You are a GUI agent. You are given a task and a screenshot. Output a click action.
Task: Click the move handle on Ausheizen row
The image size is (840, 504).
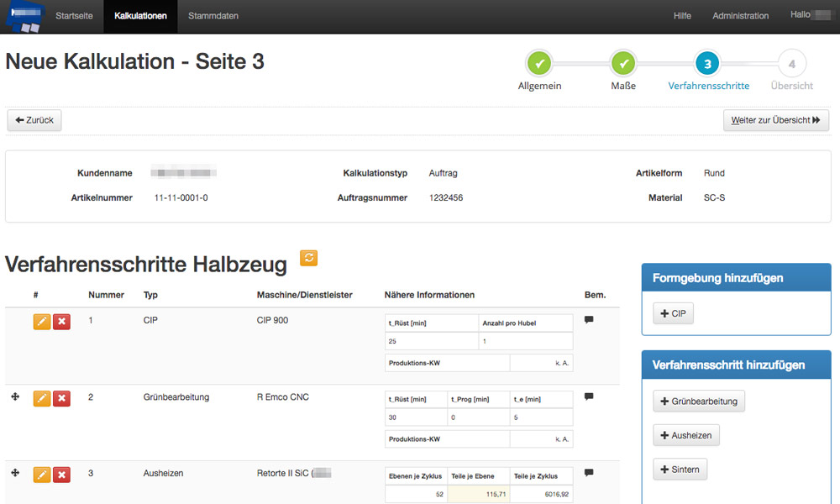coord(15,474)
